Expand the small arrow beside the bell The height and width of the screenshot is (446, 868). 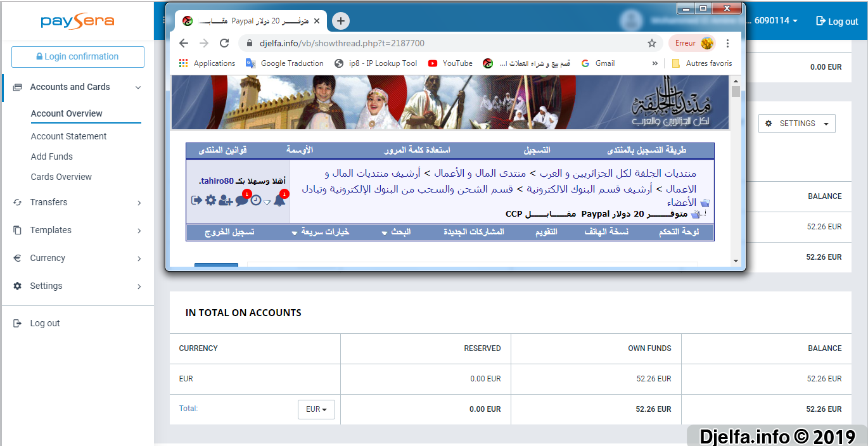tap(267, 201)
